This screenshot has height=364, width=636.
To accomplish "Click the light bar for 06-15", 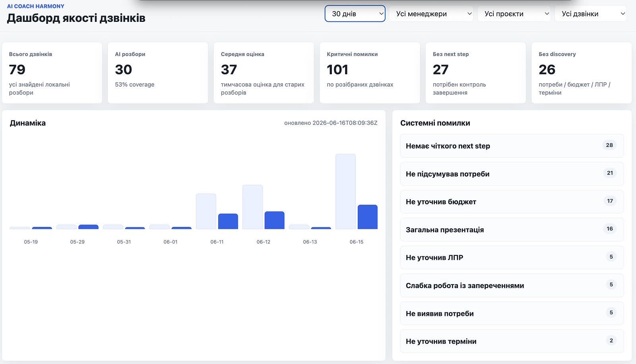I will pyautogui.click(x=345, y=192).
